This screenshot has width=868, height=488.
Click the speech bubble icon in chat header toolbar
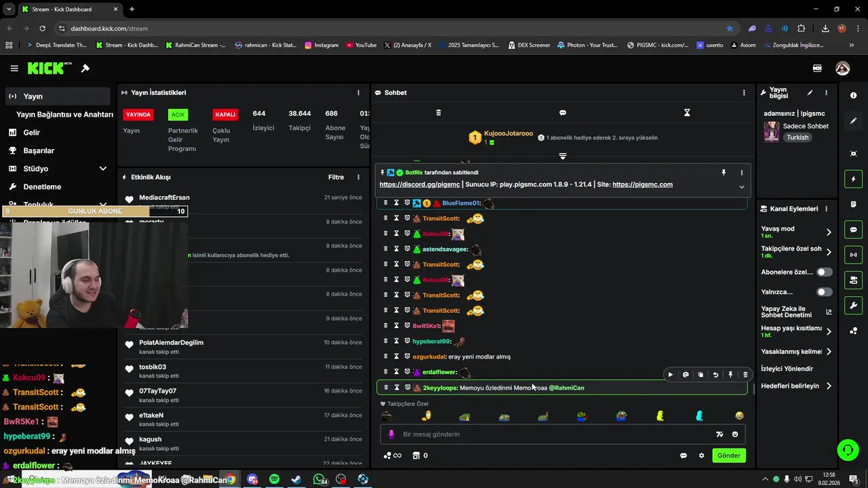click(x=563, y=113)
